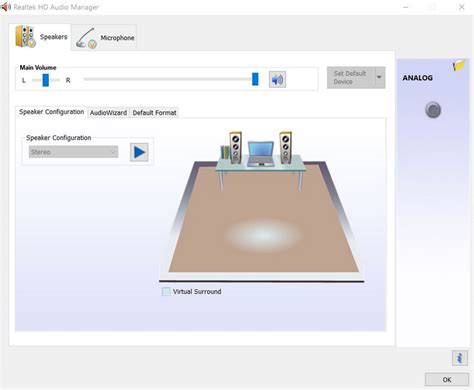Minimize the Realtek HD Audio Manager window

click(x=405, y=7)
